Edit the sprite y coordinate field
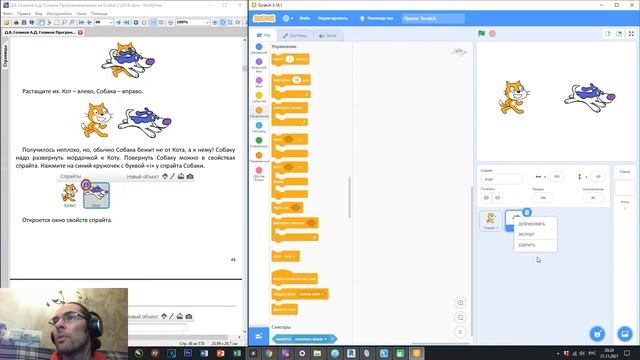The image size is (640, 360). [x=598, y=177]
